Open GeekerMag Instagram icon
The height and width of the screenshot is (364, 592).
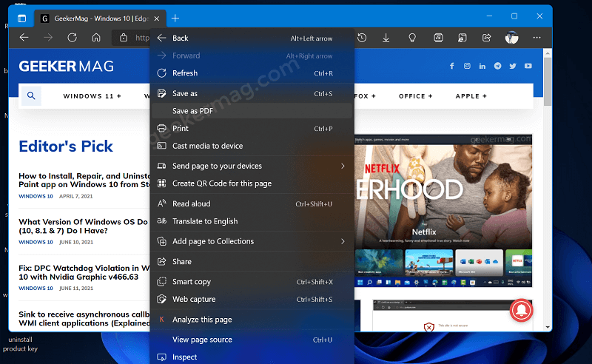click(x=467, y=66)
